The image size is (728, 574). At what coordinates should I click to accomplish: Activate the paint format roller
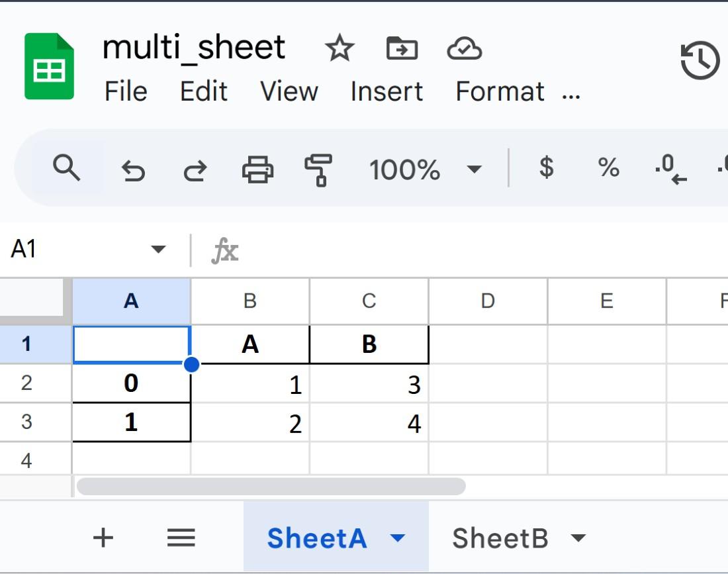pyautogui.click(x=318, y=170)
